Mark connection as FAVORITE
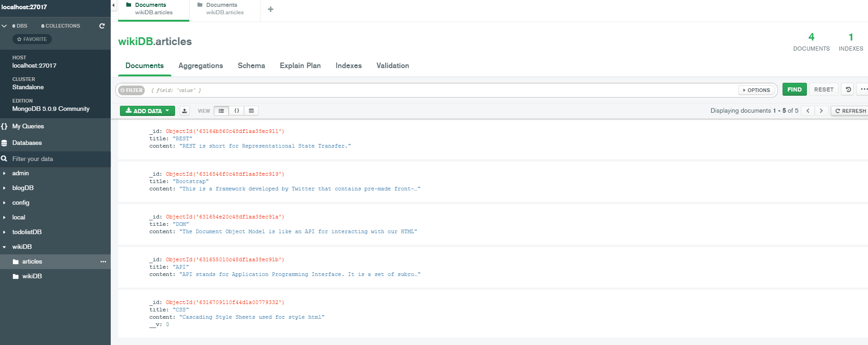Screen dimensions: 868x345 pos(32,39)
